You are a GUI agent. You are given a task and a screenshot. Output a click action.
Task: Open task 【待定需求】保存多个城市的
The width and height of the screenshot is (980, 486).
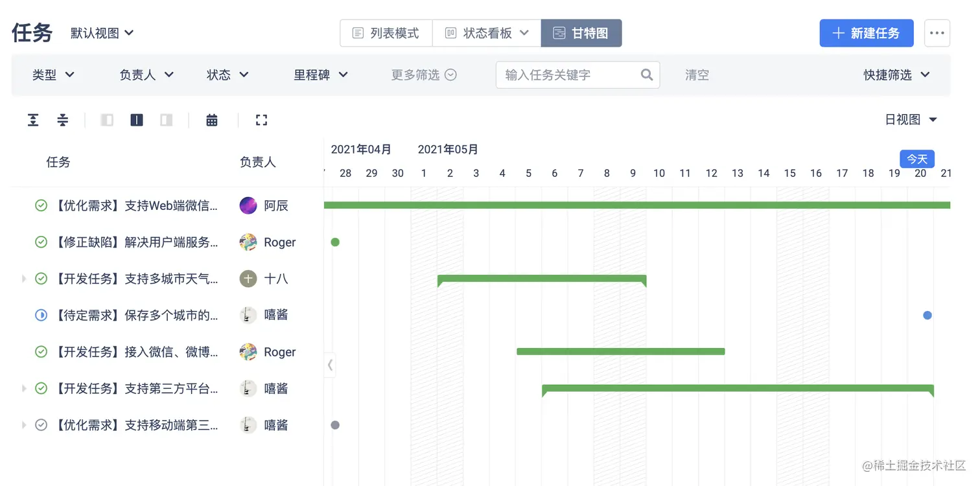[x=136, y=315]
